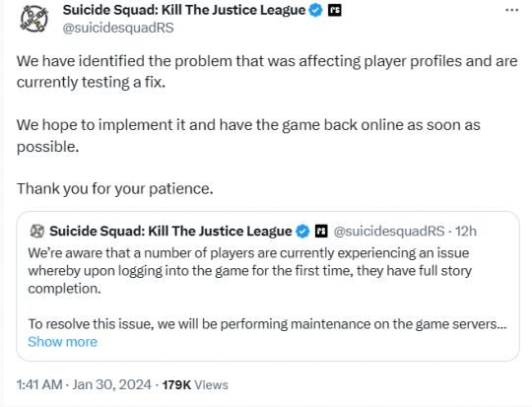Click the small avatar in the quoted tweet
Viewport: 532px width, 407px height.
(x=37, y=232)
